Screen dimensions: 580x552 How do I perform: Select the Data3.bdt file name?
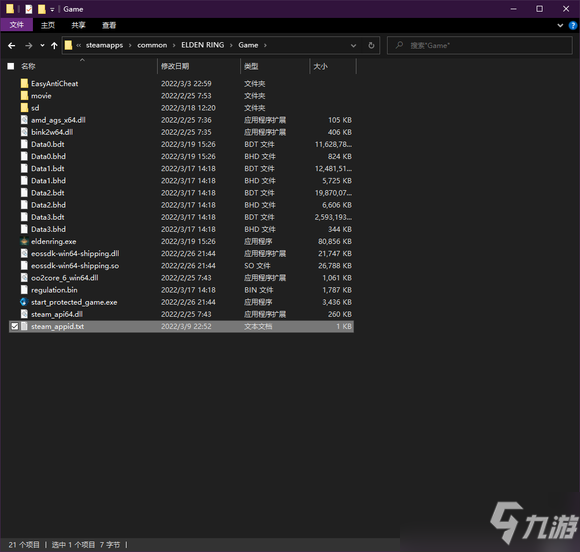click(x=48, y=217)
